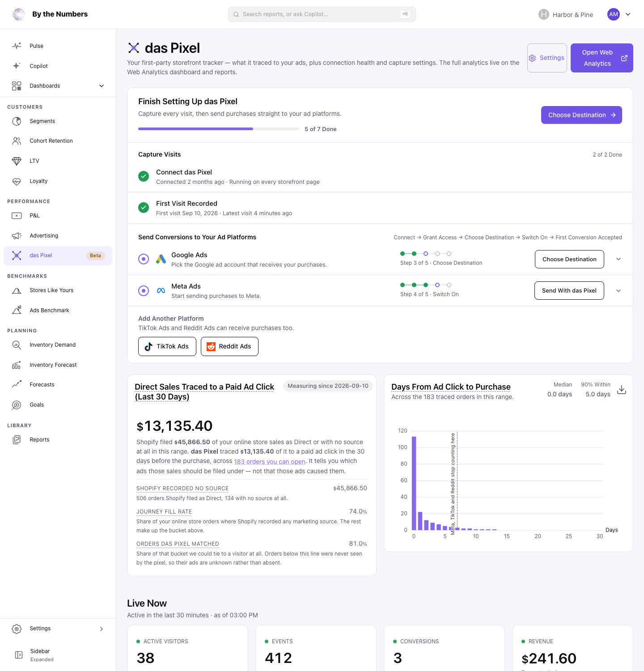Viewport: 644px width, 671px height.
Task: Expand the Meta Ads row chevron
Action: [x=619, y=291]
